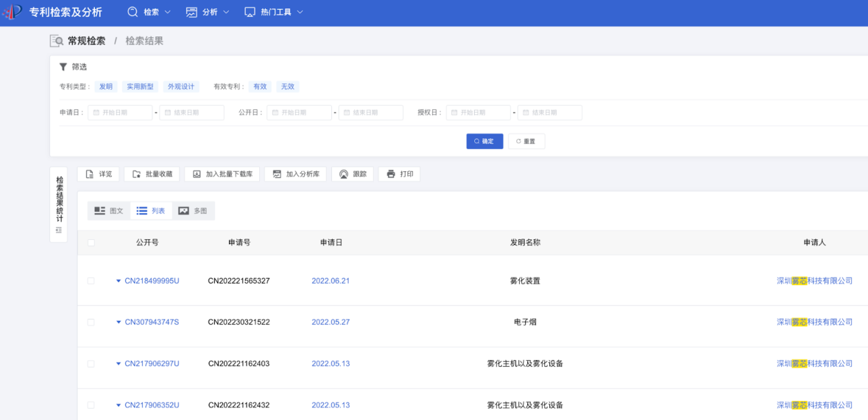868x420 pixels.
Task: Toggle the 发明 patent type filter
Action: pos(106,86)
